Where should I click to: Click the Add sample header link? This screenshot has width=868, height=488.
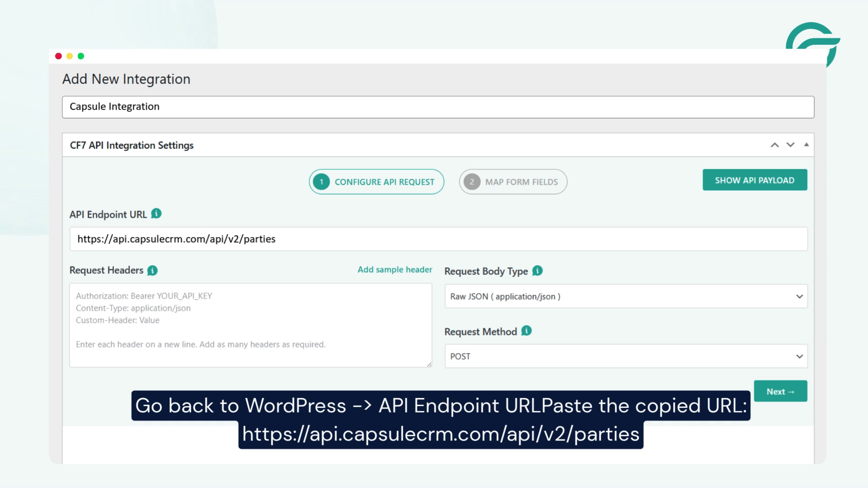click(x=395, y=270)
